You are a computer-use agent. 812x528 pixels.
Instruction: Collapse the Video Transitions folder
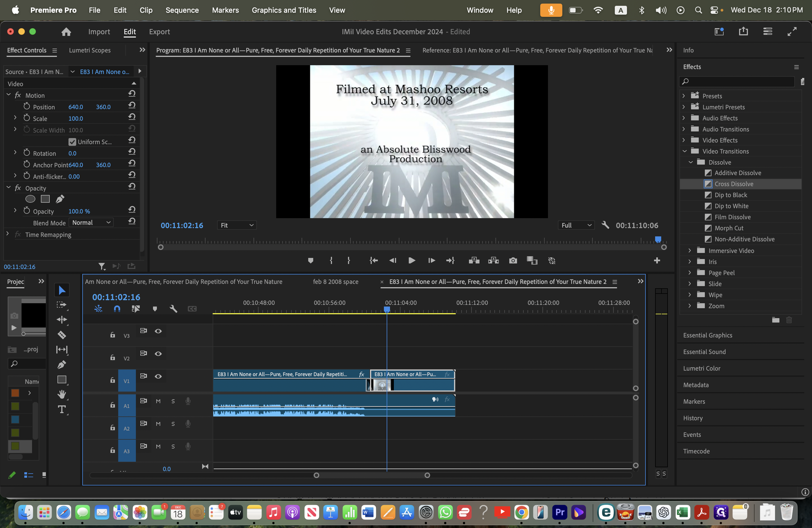[684, 151]
